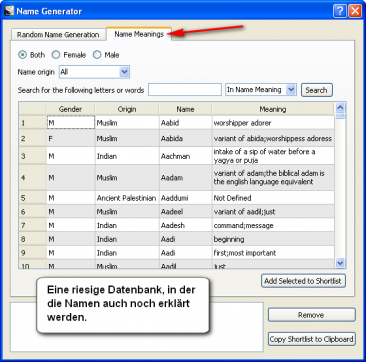
Task: Click the name cell Aabid
Action: (x=185, y=123)
